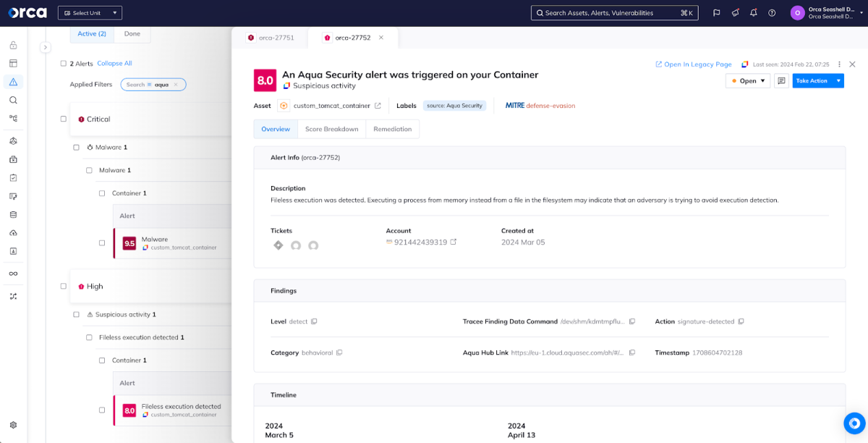
Task: Close the orca-27752 tab
Action: [381, 38]
